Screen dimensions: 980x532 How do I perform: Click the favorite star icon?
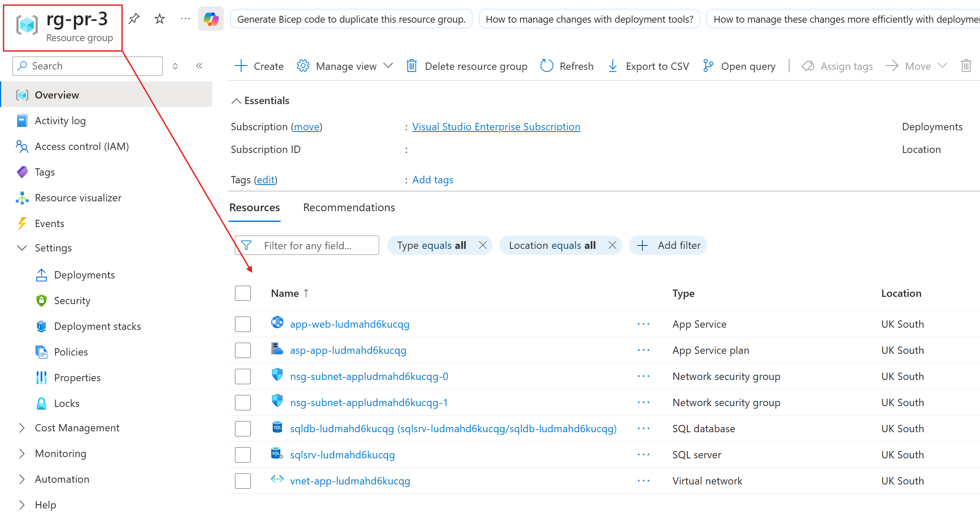160,19
